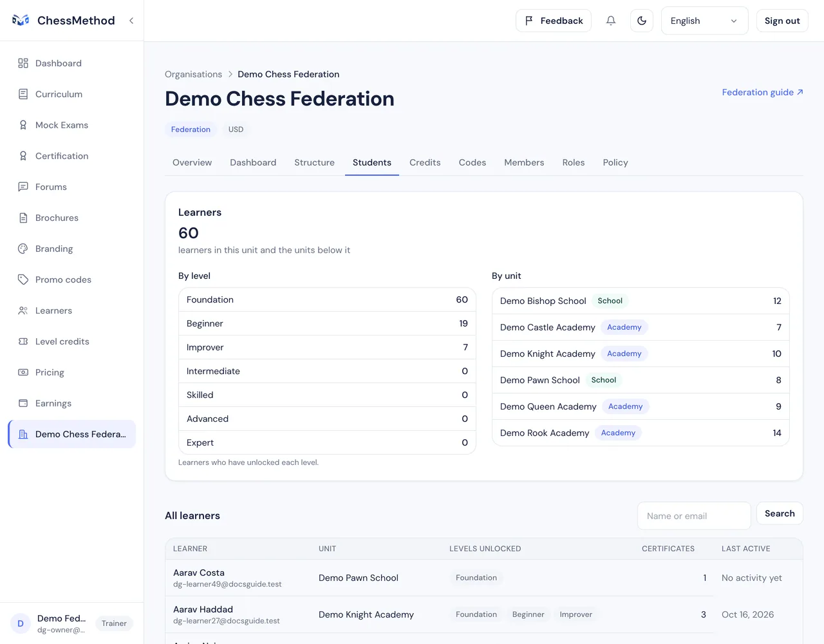This screenshot has height=644, width=824.
Task: Click the Beginner level row
Action: click(327, 323)
